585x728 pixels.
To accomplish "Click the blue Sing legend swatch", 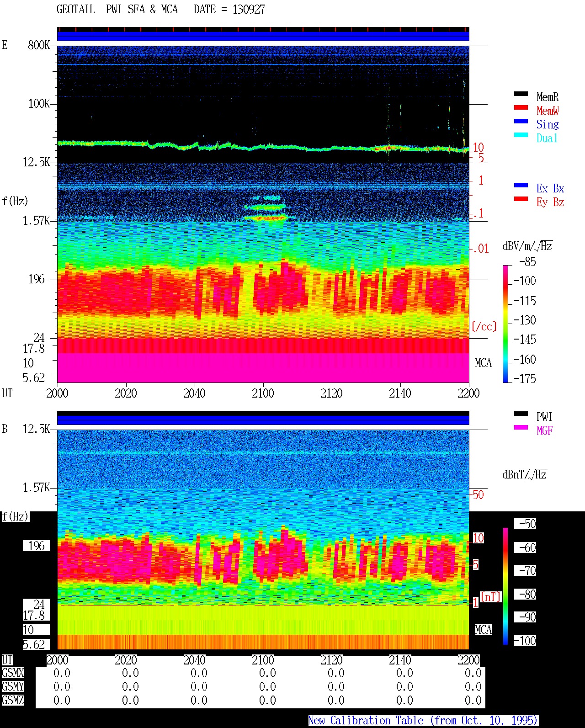I will (x=521, y=121).
